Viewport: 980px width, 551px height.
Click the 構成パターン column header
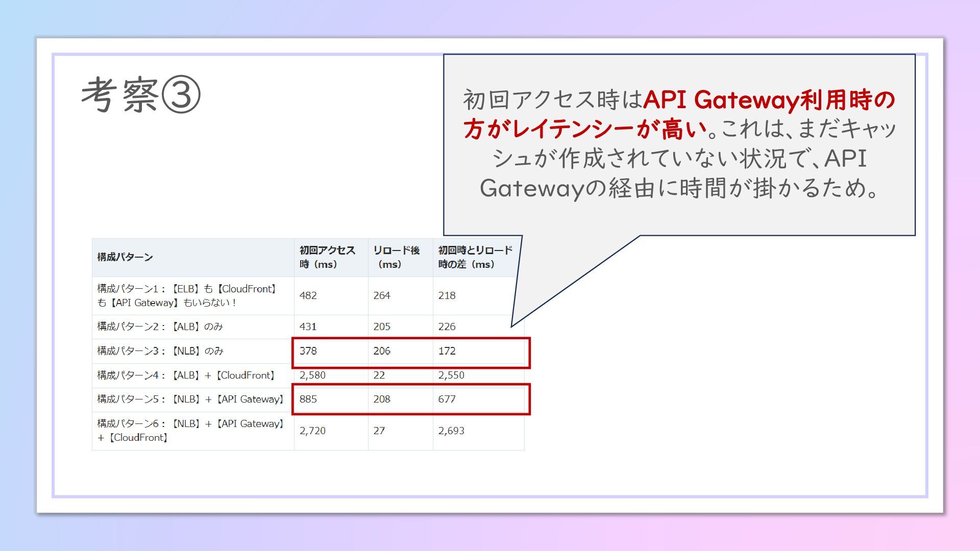click(125, 257)
